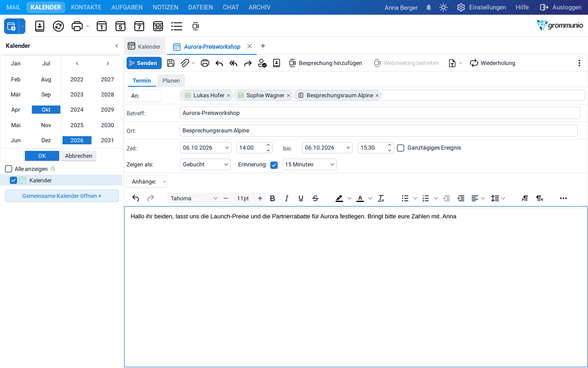This screenshot has width=588, height=368.
Task: Toggle underline text formatting
Action: click(301, 198)
